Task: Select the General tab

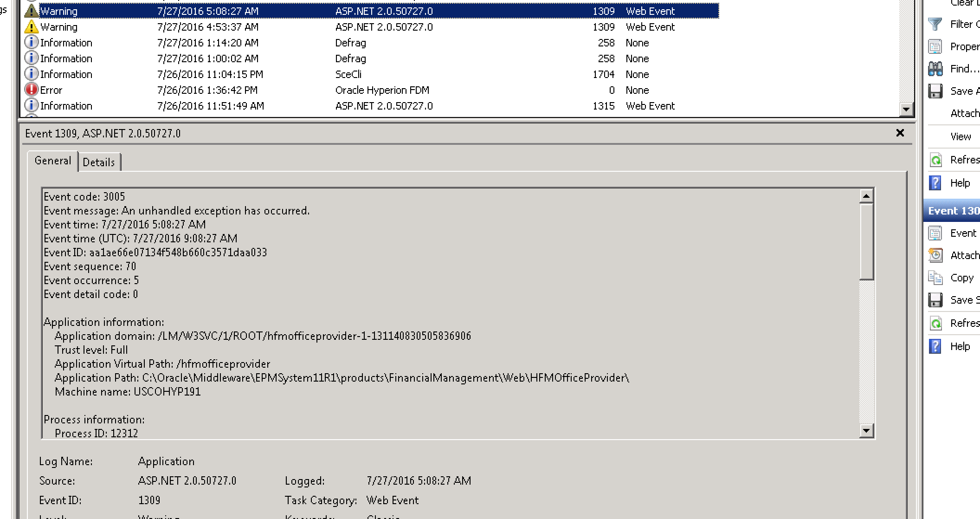Action: pos(52,161)
